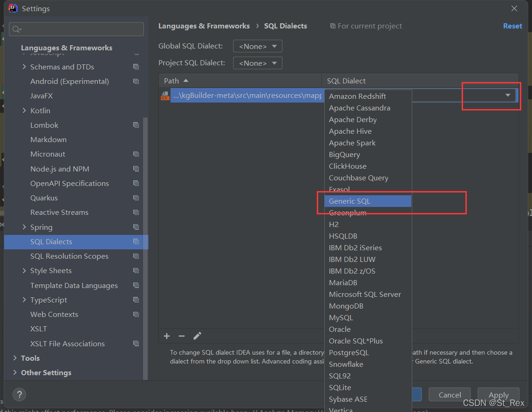Click the mapper file icon in Path row

click(x=165, y=96)
